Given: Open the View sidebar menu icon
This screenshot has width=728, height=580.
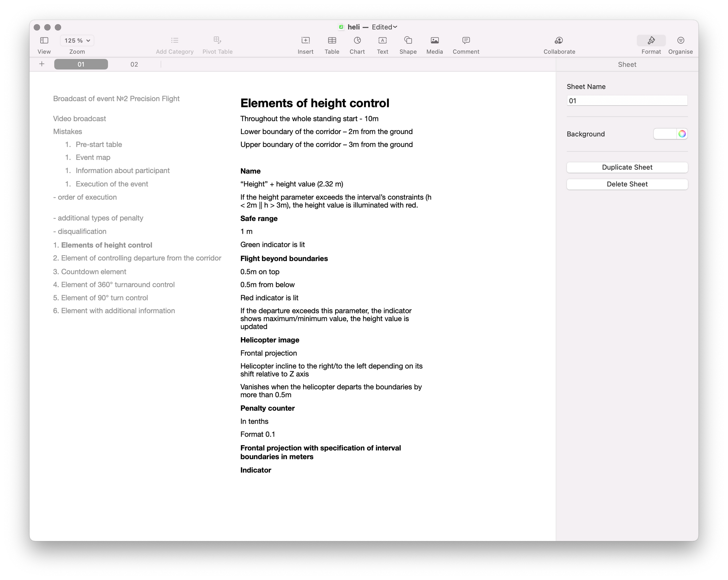Looking at the screenshot, I should (44, 40).
